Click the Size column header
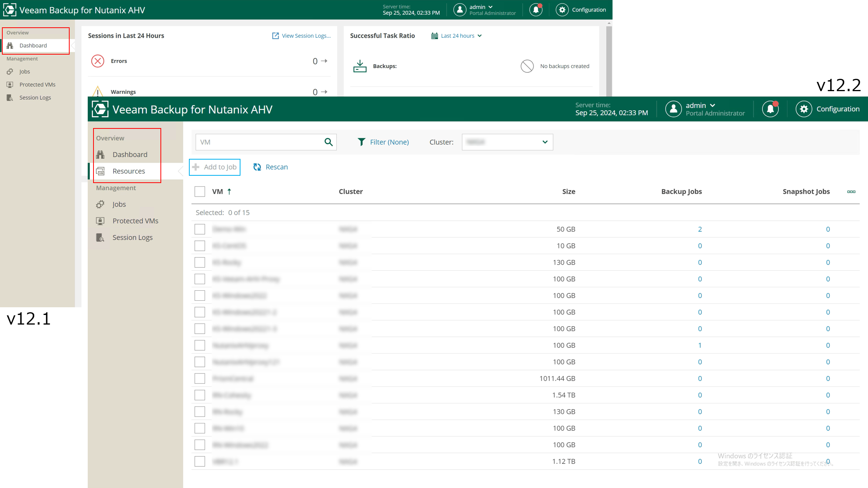This screenshot has width=868, height=488. point(569,192)
